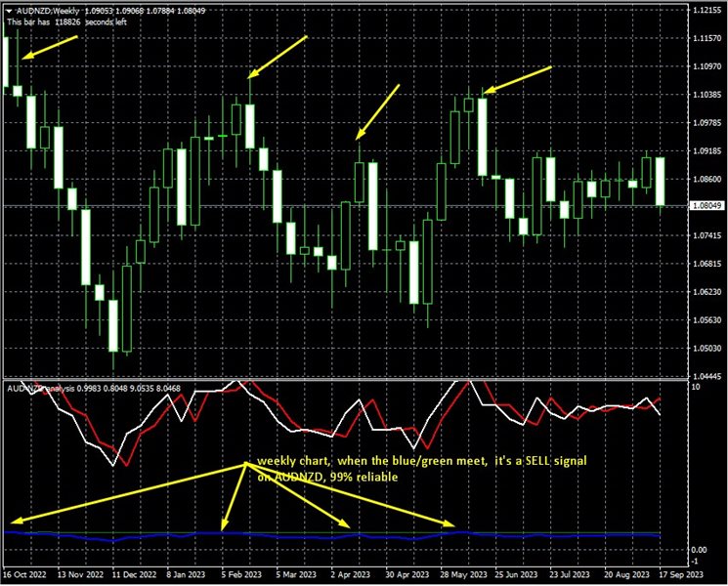Viewport: 728px width, 586px height.
Task: Click the 5 Mar 2023 date label
Action: [296, 574]
